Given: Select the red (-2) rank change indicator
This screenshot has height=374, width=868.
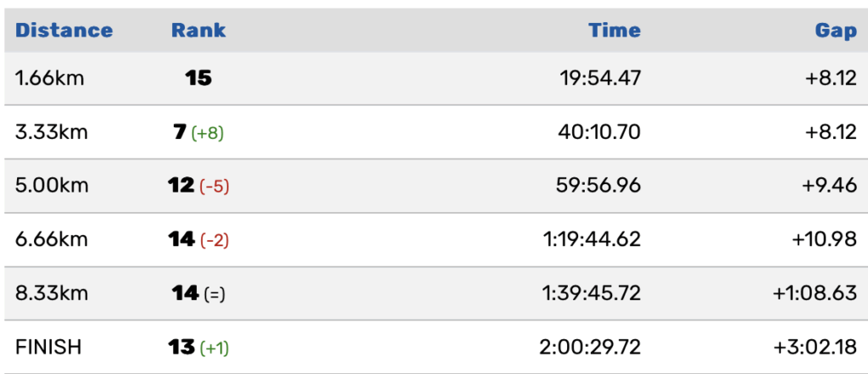Looking at the screenshot, I should tap(214, 241).
